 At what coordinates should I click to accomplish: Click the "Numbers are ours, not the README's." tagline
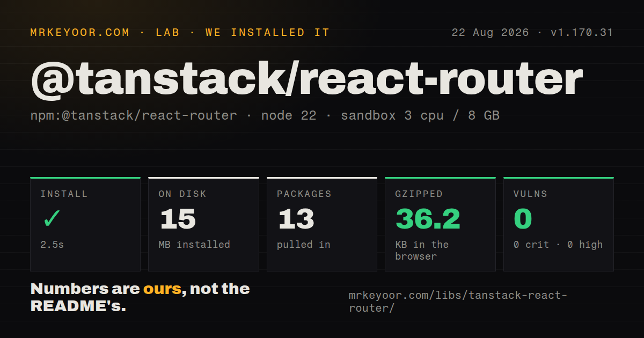click(140, 298)
